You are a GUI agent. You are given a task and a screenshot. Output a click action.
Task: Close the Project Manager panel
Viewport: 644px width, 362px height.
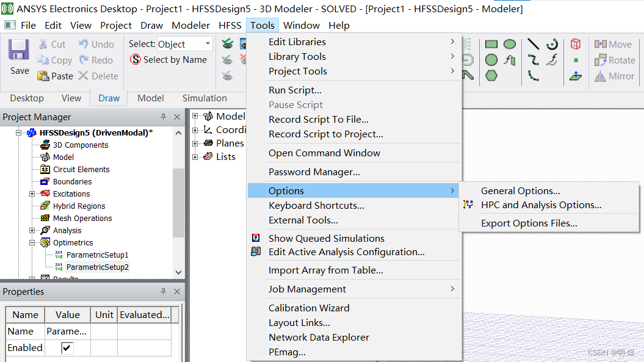click(x=177, y=117)
